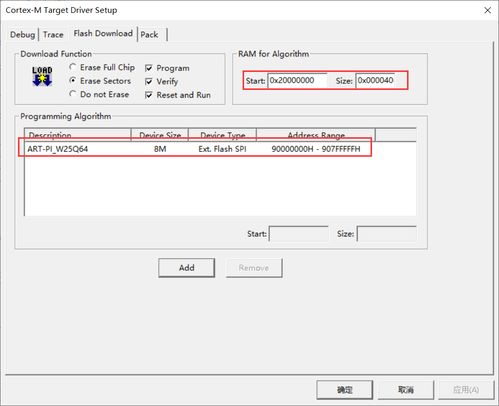Switch to the Pack tab

tap(149, 35)
